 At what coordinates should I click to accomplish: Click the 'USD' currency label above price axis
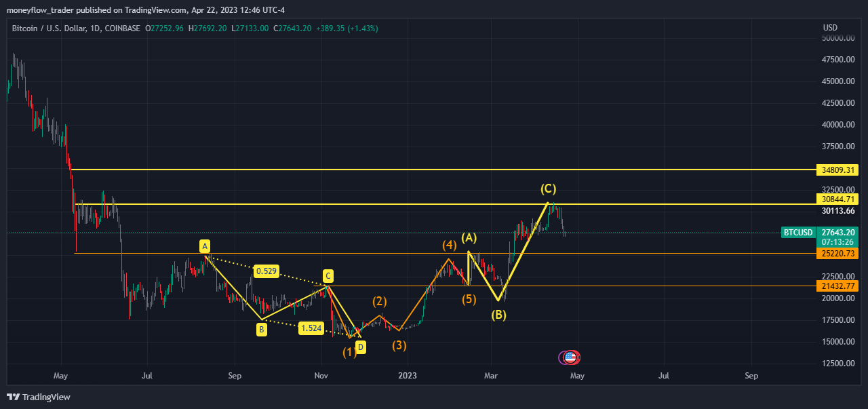(x=830, y=28)
